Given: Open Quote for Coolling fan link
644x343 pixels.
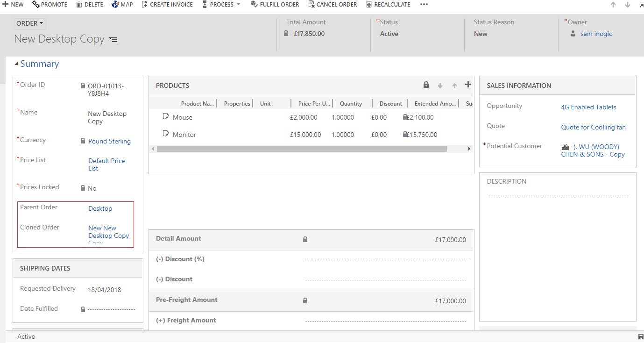Looking at the screenshot, I should (x=593, y=127).
